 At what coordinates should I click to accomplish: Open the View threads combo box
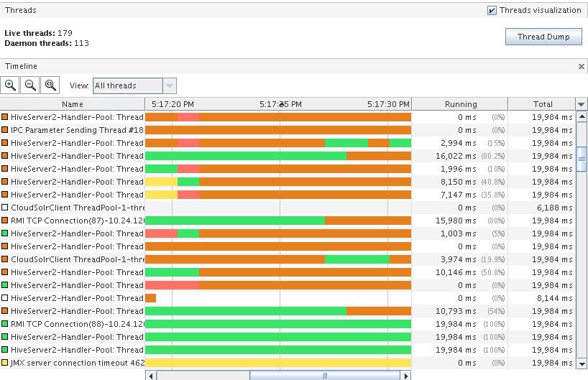(134, 85)
